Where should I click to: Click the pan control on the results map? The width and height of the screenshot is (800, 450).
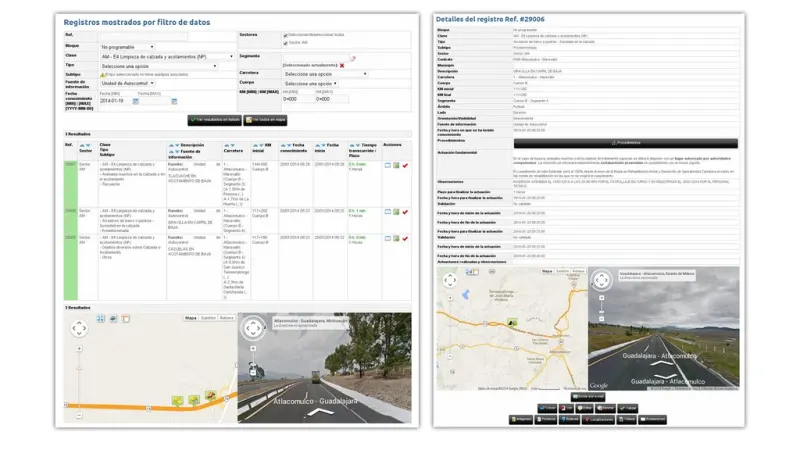(79, 329)
